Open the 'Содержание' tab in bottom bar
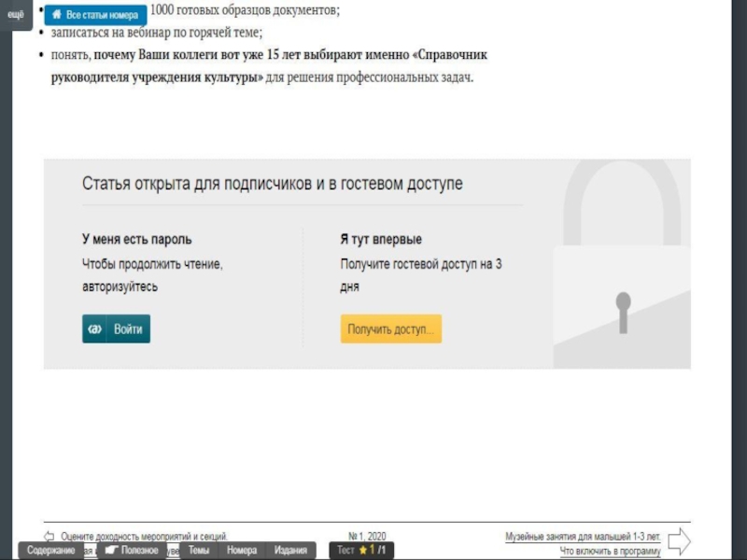The width and height of the screenshot is (747, 560). (51, 551)
